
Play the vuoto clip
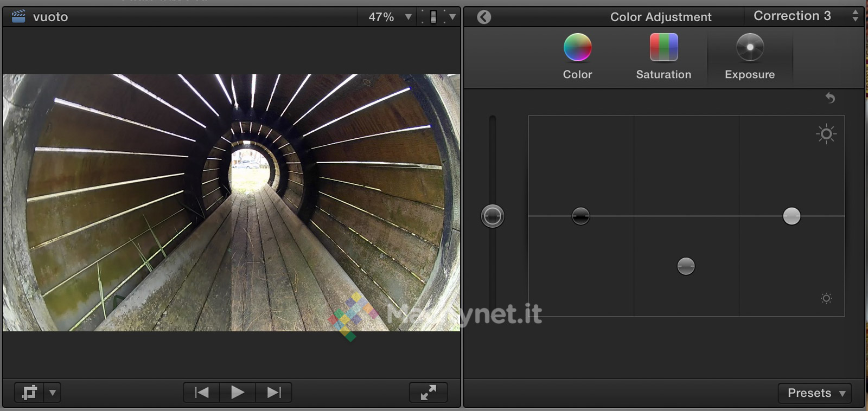tap(237, 392)
